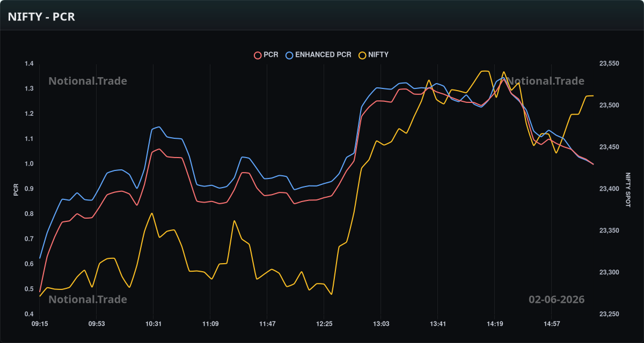Click the 0.5 PCR axis value
Image resolution: width=644 pixels, height=343 pixels.
tap(29, 289)
